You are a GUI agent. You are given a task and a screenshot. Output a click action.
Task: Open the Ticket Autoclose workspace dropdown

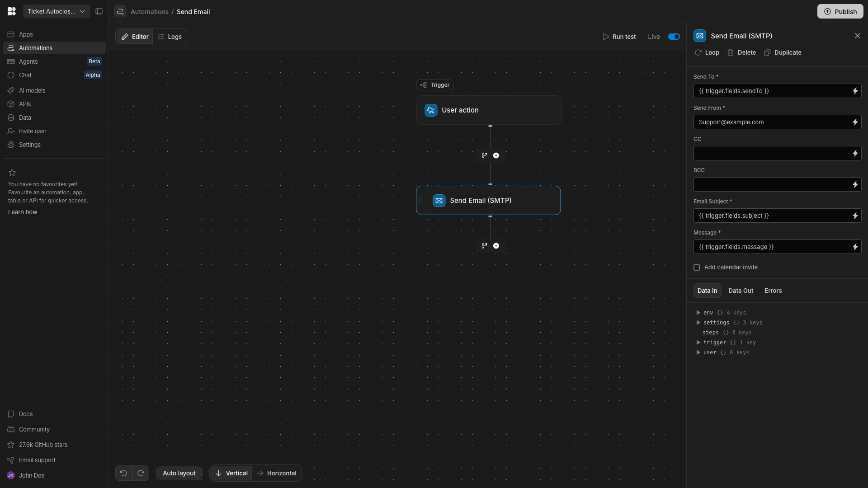click(56, 11)
